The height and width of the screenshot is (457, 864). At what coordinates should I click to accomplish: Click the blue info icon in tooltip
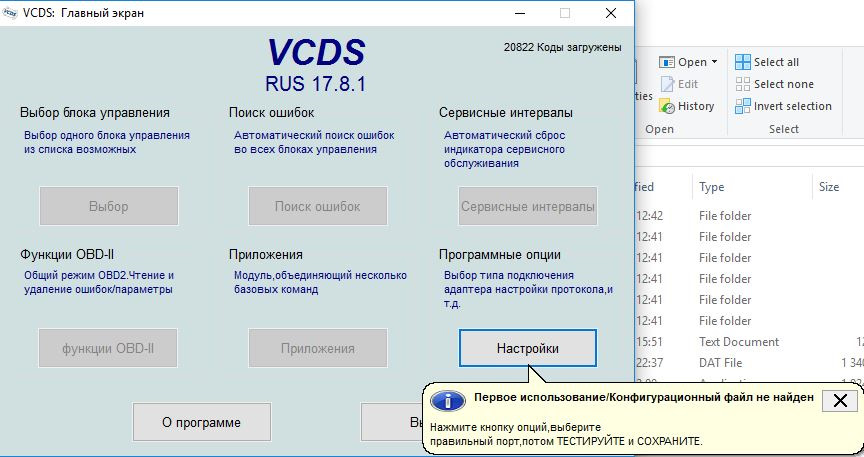tap(447, 401)
